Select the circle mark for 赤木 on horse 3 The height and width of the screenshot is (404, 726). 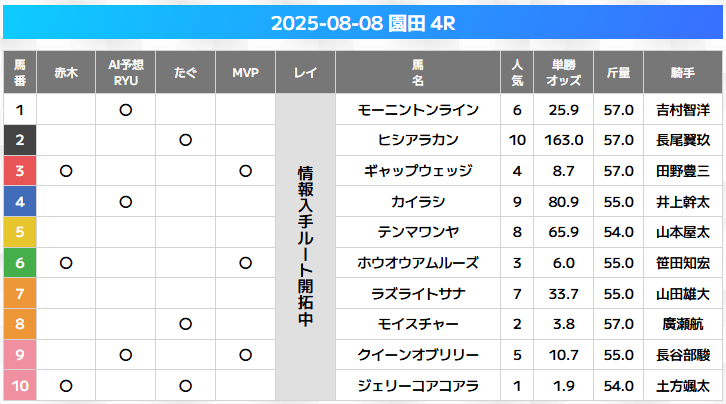click(66, 171)
